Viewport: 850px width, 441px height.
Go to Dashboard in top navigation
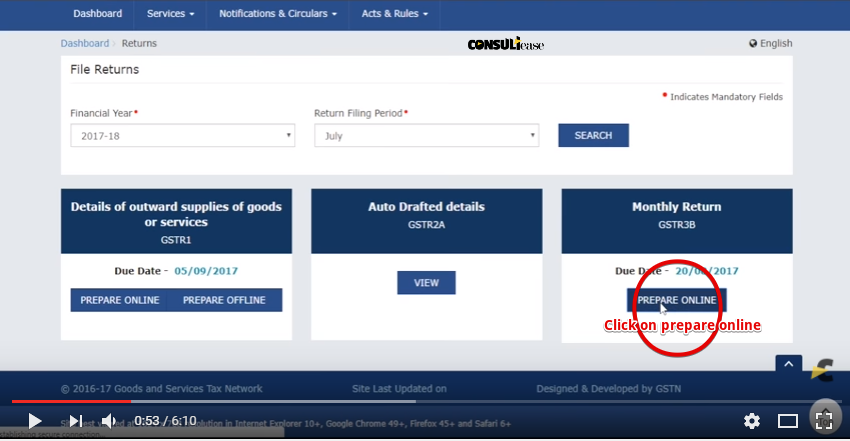pos(98,14)
